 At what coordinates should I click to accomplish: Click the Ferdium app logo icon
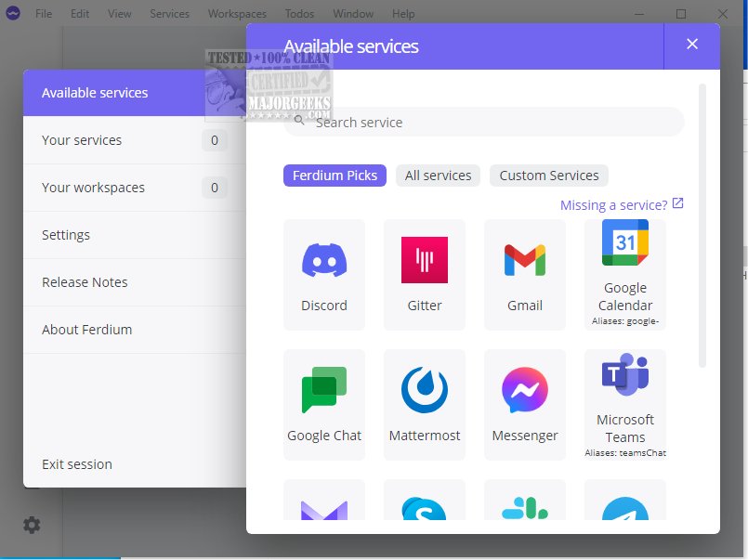[x=13, y=13]
